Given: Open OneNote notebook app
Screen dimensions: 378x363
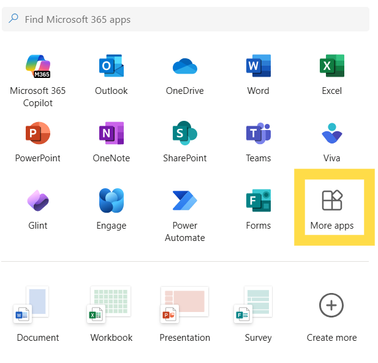Looking at the screenshot, I should [x=111, y=133].
